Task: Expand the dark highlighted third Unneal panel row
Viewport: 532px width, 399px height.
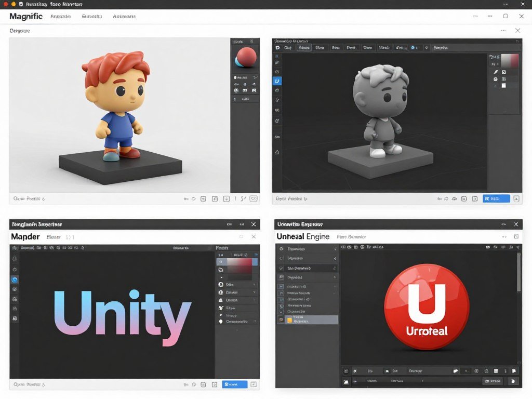Action: coord(335,268)
